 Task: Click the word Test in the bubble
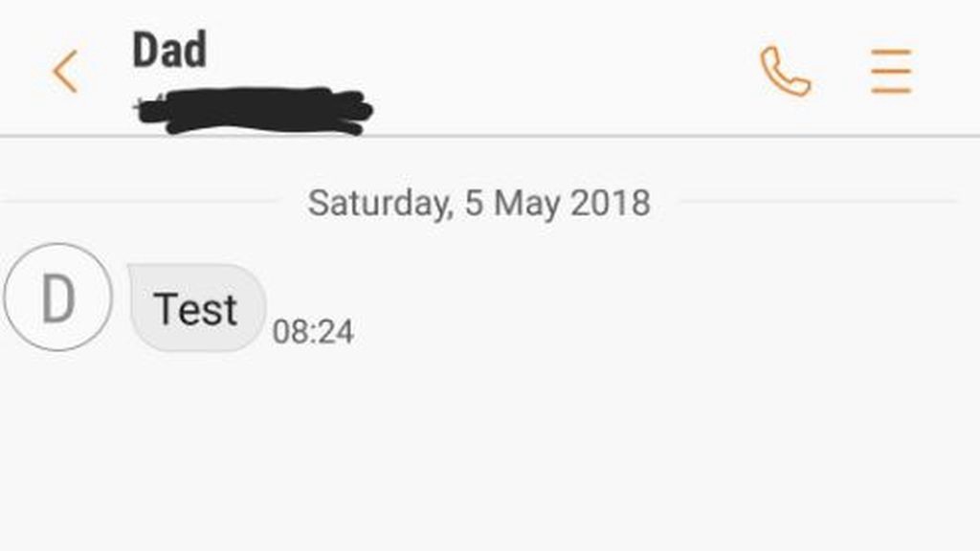[195, 309]
